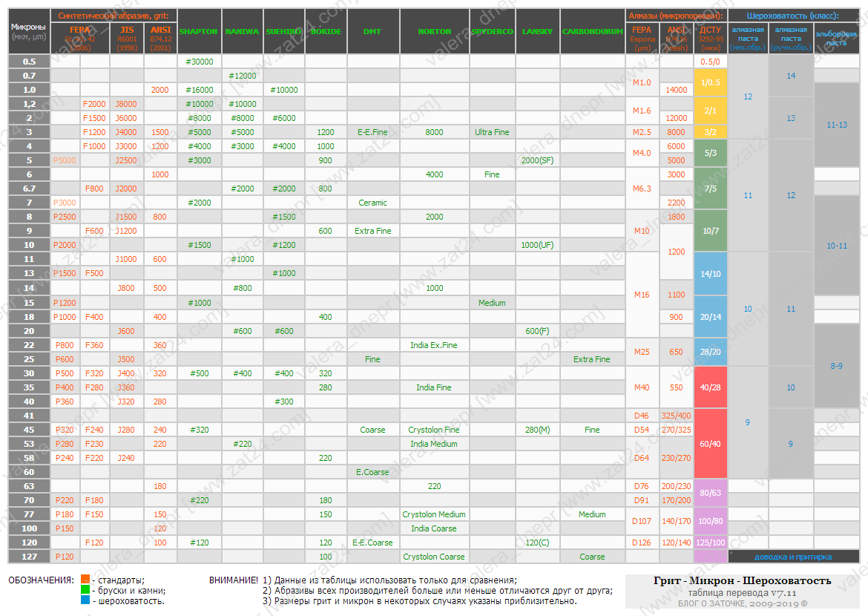This screenshot has width=868, height=616.
Task: Click the Crystolon Medium cell
Action: (434, 514)
